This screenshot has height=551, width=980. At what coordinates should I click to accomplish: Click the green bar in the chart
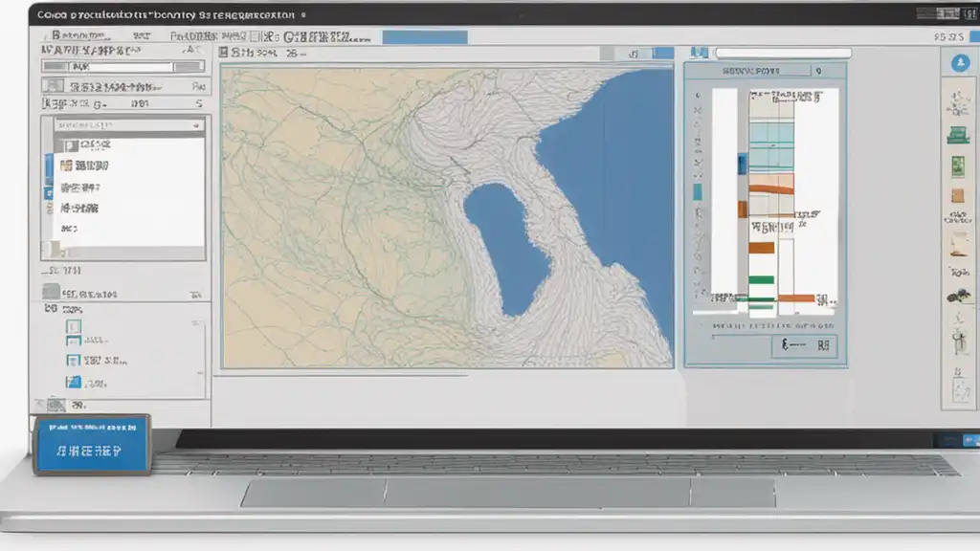761,280
